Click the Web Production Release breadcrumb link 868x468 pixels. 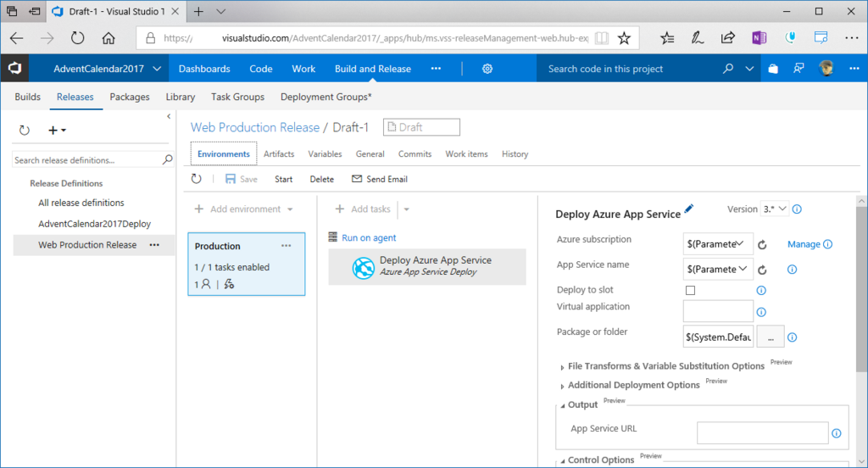click(x=255, y=127)
